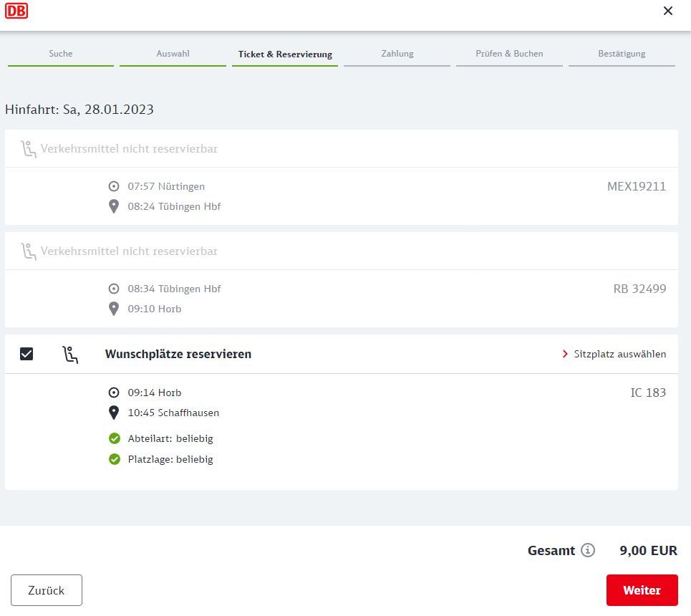Click seat icon in MEX19211 section header
Viewport: 691px width, 616px height.
pyautogui.click(x=29, y=149)
